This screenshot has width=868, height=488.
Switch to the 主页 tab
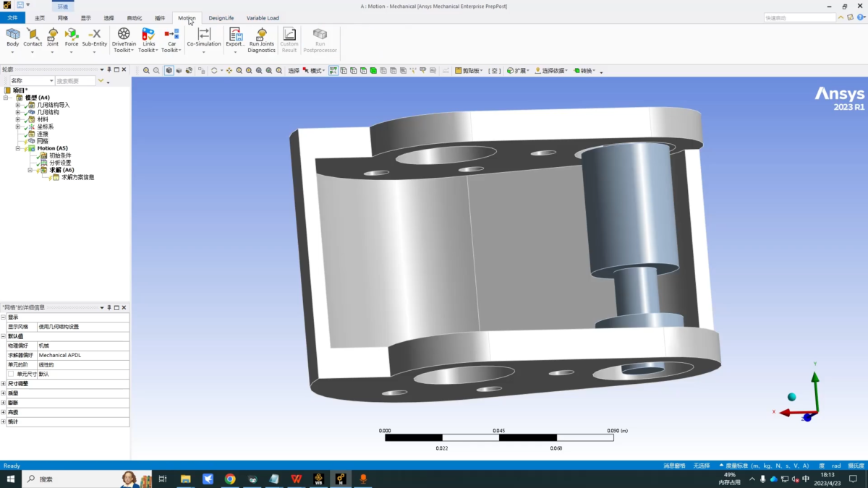(40, 18)
